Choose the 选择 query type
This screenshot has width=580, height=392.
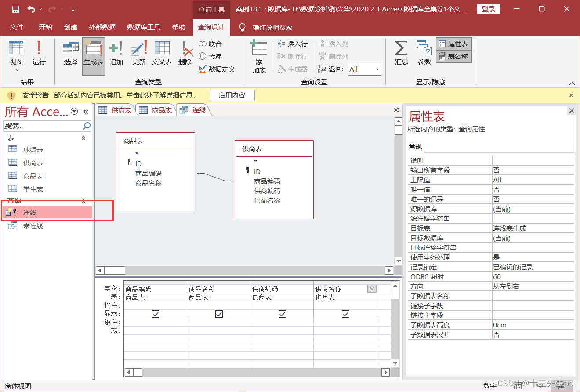(70, 54)
